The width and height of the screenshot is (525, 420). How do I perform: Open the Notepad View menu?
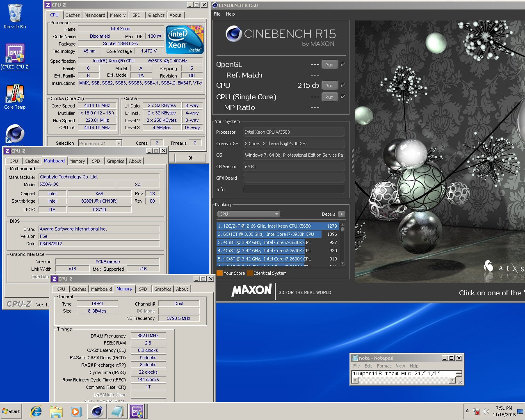(x=400, y=366)
